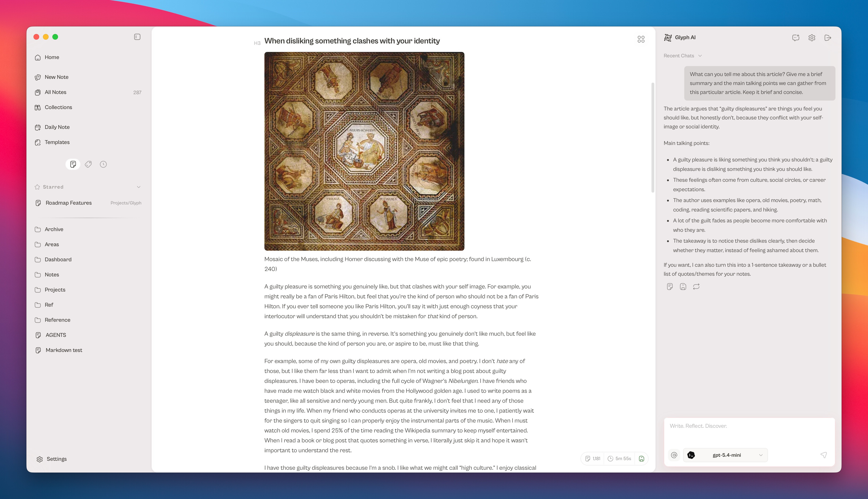Switch to the recent history clock tab
Screen dimensions: 868x499
[103, 164]
